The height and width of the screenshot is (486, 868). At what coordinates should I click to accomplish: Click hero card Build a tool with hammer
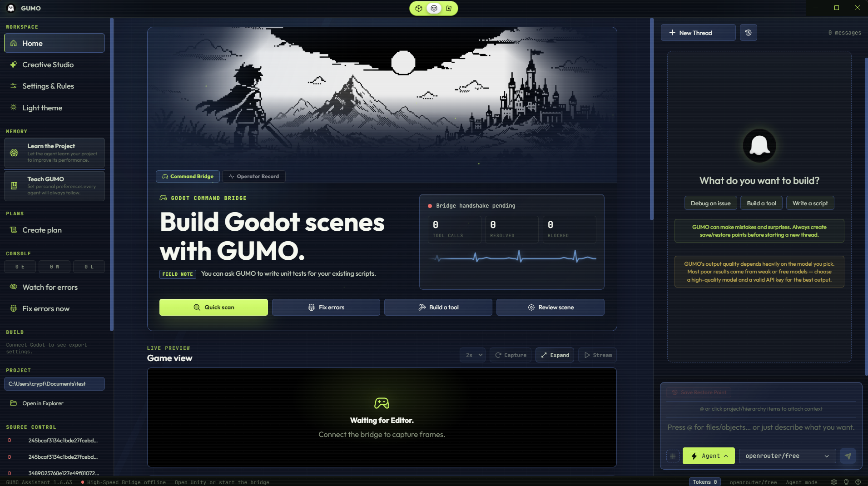click(438, 307)
